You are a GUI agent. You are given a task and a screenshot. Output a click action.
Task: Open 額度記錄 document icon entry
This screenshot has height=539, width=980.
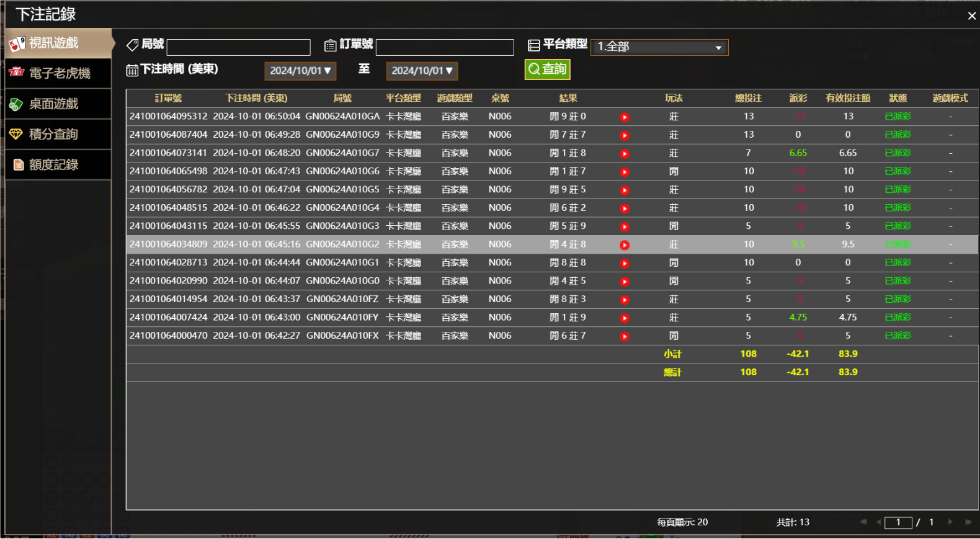click(x=54, y=164)
